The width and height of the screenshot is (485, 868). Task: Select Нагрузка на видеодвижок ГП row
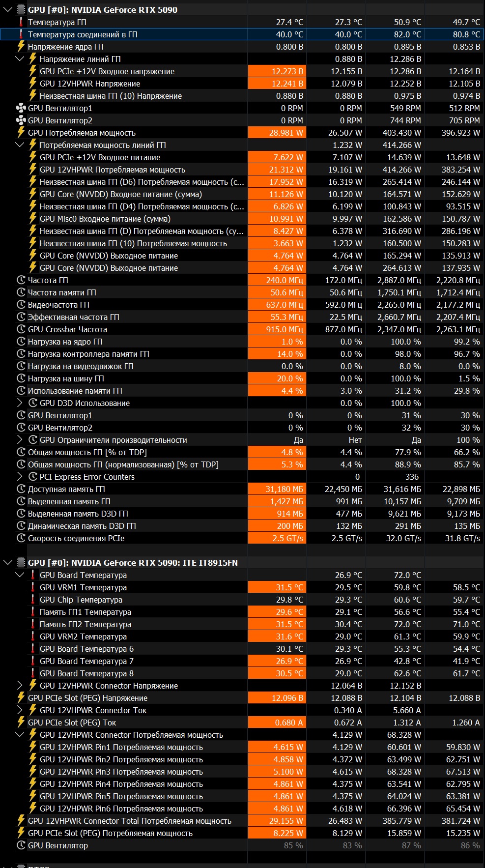(x=242, y=366)
